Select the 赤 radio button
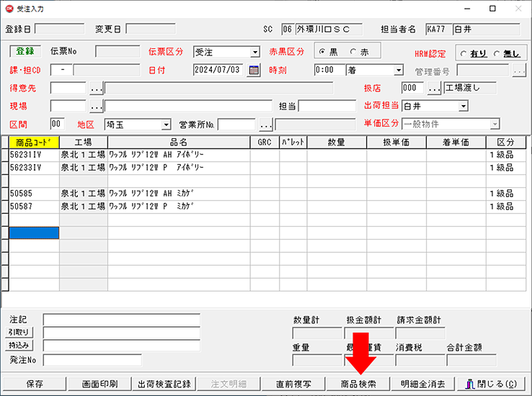Image resolution: width=532 pixels, height=396 pixels. [353, 52]
